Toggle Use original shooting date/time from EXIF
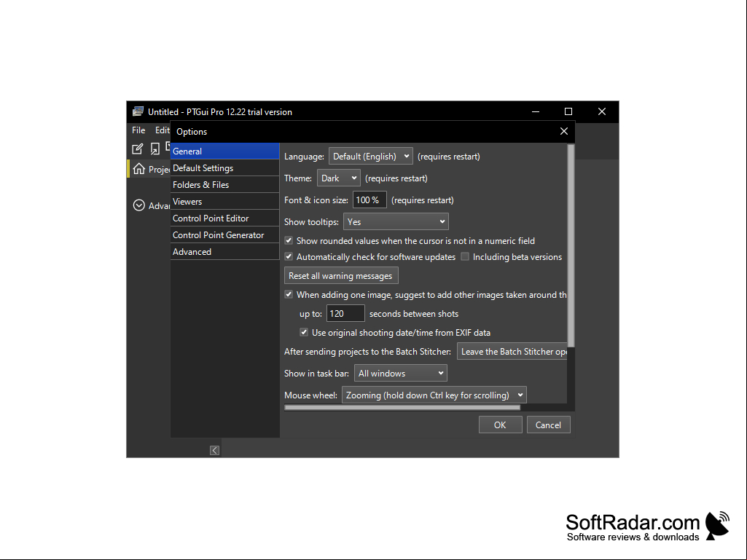This screenshot has height=560, width=747. point(304,332)
